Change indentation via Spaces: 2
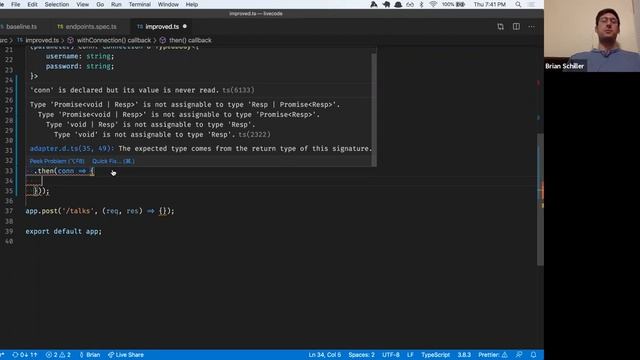Image resolution: width=640 pixels, height=360 pixels. pos(361,355)
